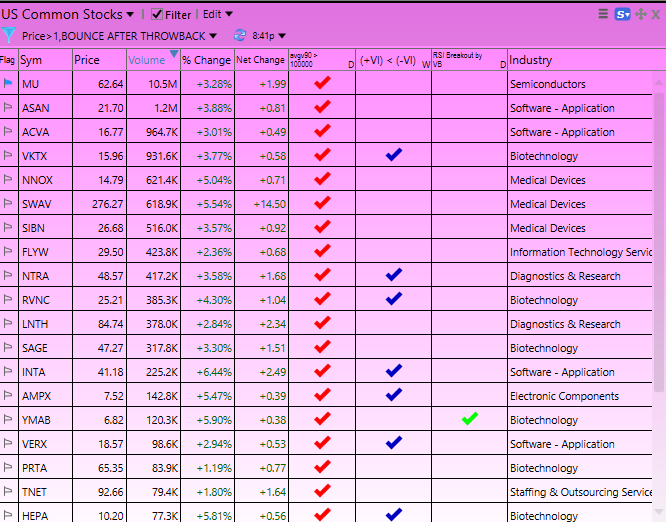The image size is (666, 522).
Task: Click the flag icon for PRTA
Action: (8, 467)
